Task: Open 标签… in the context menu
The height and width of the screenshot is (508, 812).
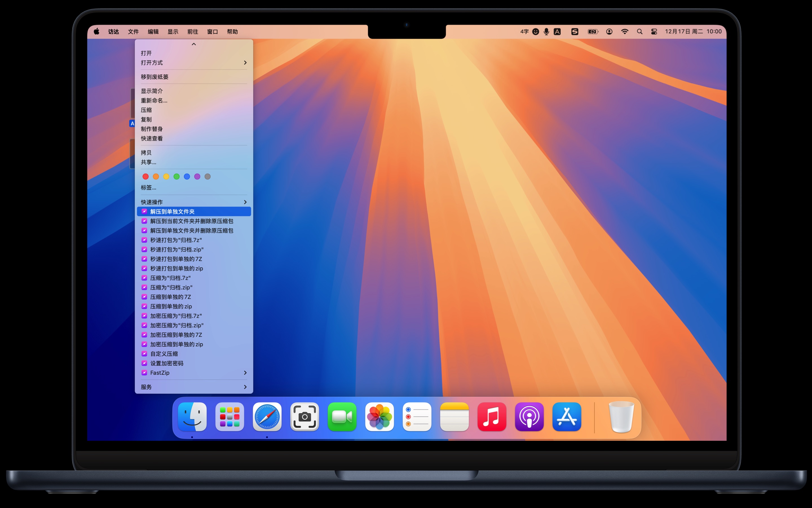Action: [x=194, y=187]
